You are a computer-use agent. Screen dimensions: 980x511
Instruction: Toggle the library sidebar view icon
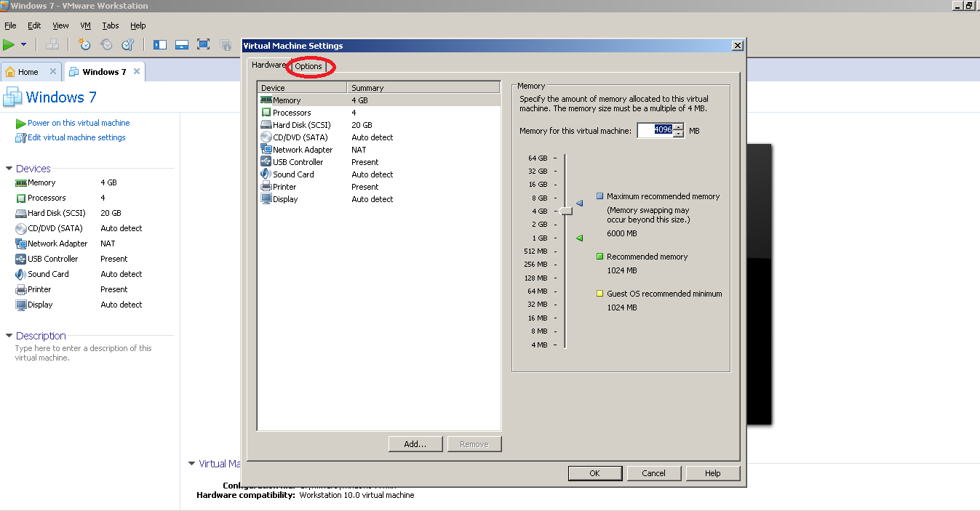coord(160,44)
